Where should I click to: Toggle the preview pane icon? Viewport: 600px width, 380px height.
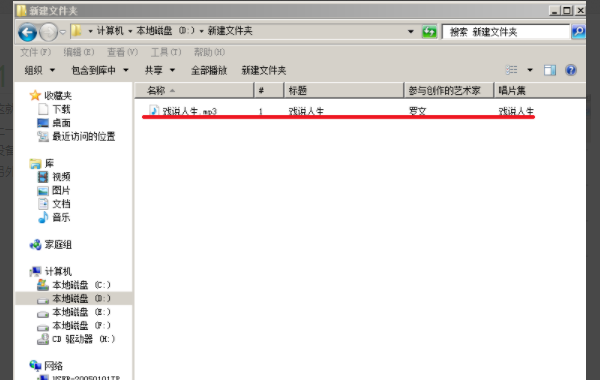(x=550, y=70)
